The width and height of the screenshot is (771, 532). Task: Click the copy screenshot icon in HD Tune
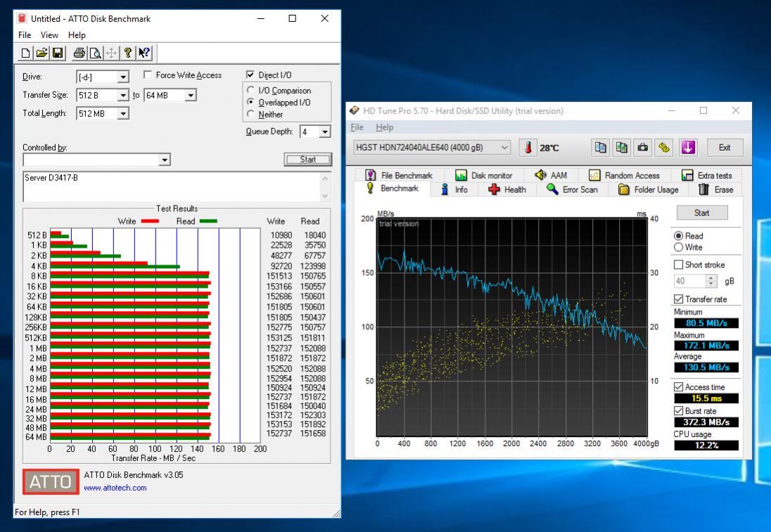click(622, 148)
